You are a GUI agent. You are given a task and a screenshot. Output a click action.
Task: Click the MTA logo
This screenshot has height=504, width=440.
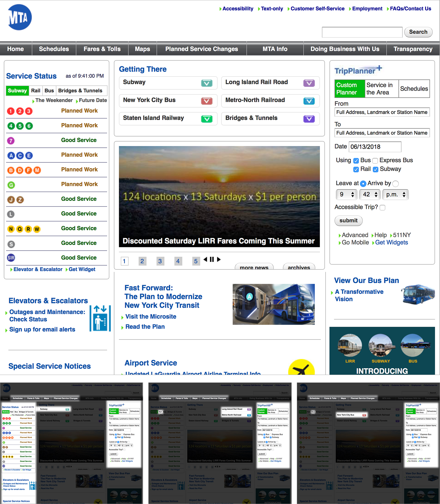click(20, 17)
